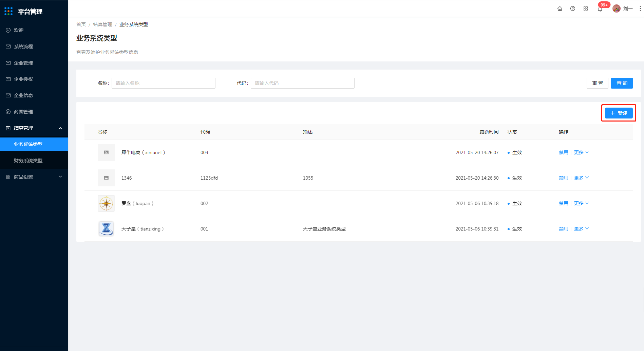Click the 结算管理 icon in sidebar

click(8, 128)
